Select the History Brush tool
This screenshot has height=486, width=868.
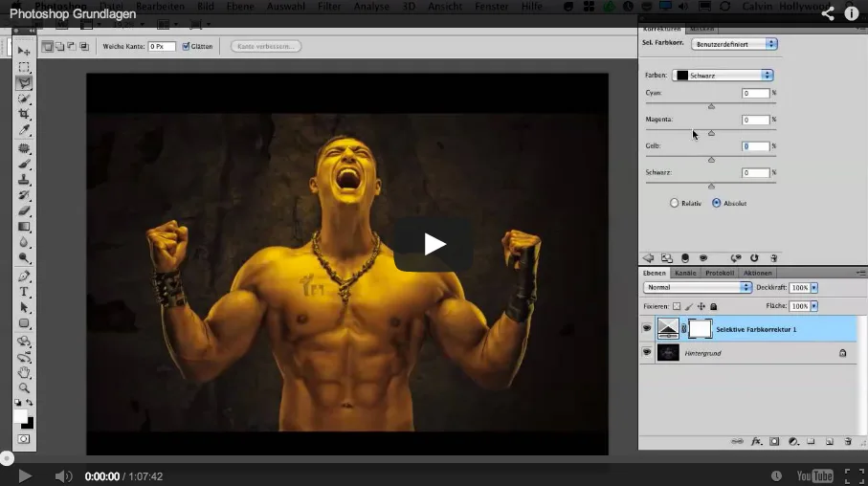pos(24,195)
